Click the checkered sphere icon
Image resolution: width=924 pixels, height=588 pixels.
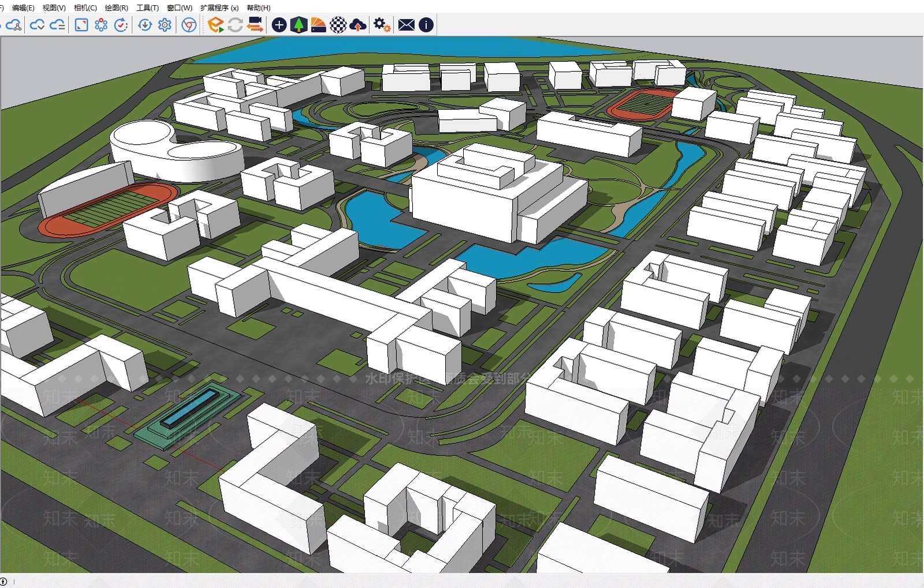pos(338,25)
